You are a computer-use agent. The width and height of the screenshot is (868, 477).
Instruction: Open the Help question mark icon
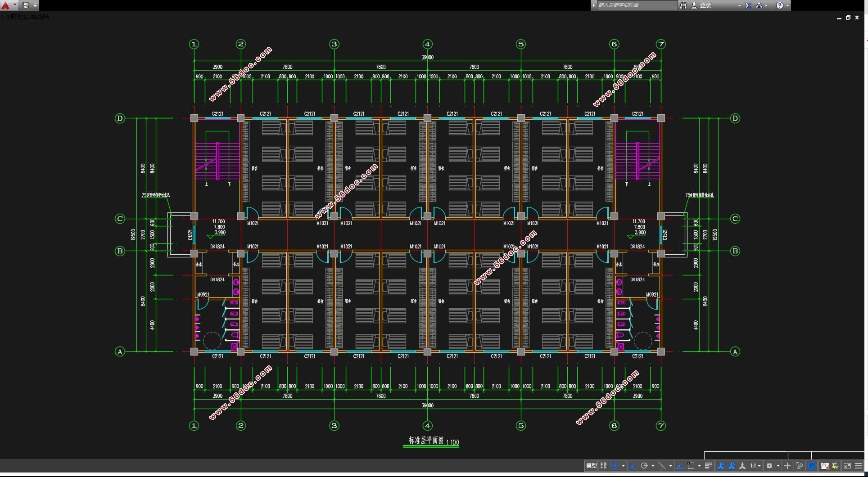pos(780,5)
